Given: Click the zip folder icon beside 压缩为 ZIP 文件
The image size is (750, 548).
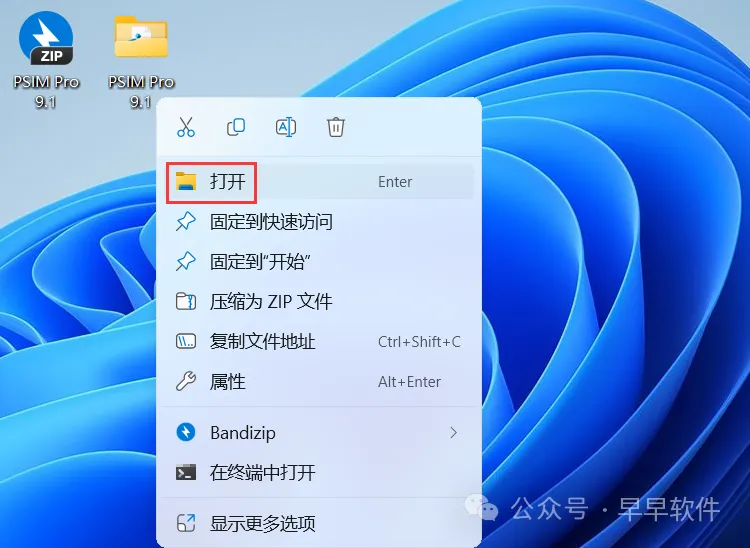Looking at the screenshot, I should pyautogui.click(x=186, y=302).
